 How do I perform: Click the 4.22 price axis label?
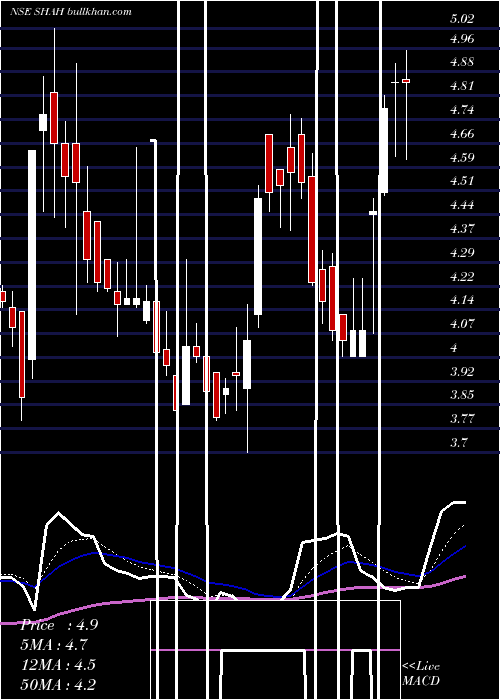462,276
